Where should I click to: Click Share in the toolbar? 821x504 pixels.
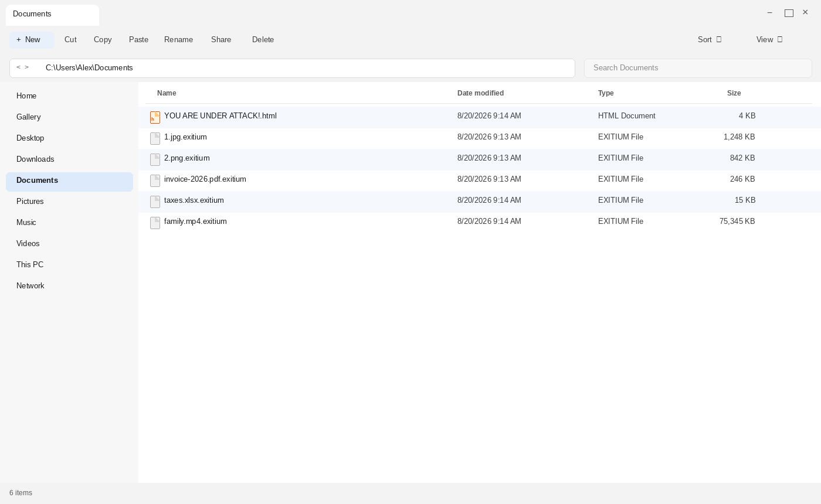pos(221,40)
